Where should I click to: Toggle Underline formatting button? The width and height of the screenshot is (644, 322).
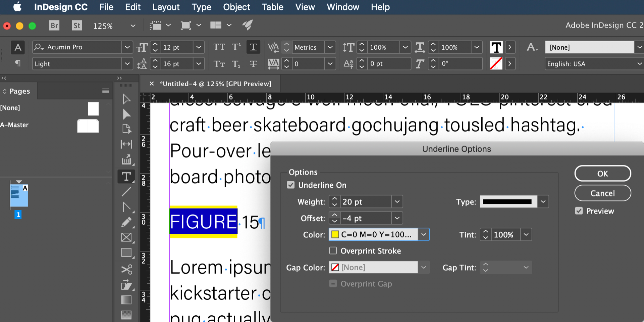point(253,47)
